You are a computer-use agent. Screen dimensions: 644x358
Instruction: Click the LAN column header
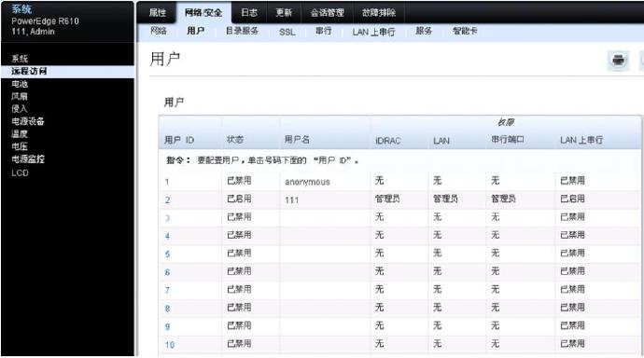pyautogui.click(x=441, y=141)
